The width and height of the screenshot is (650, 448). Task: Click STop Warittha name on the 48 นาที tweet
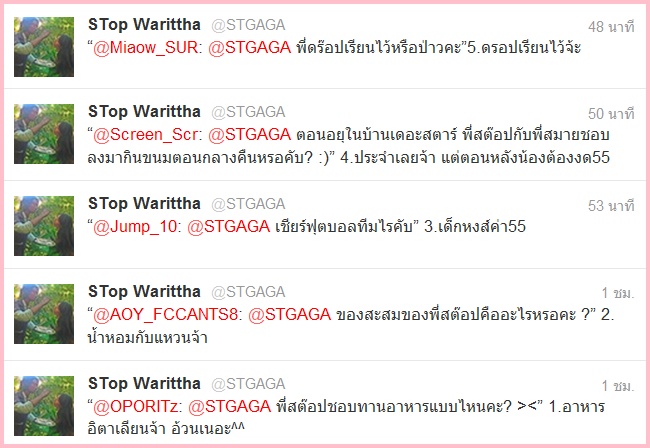144,25
